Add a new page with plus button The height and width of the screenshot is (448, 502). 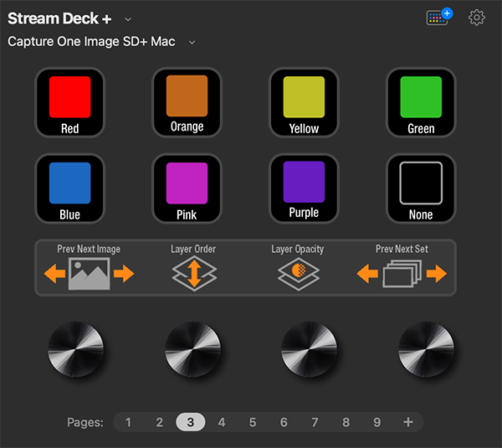408,422
